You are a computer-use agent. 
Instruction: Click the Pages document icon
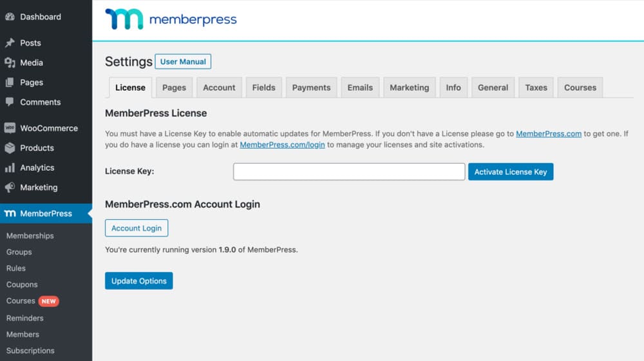click(x=10, y=83)
